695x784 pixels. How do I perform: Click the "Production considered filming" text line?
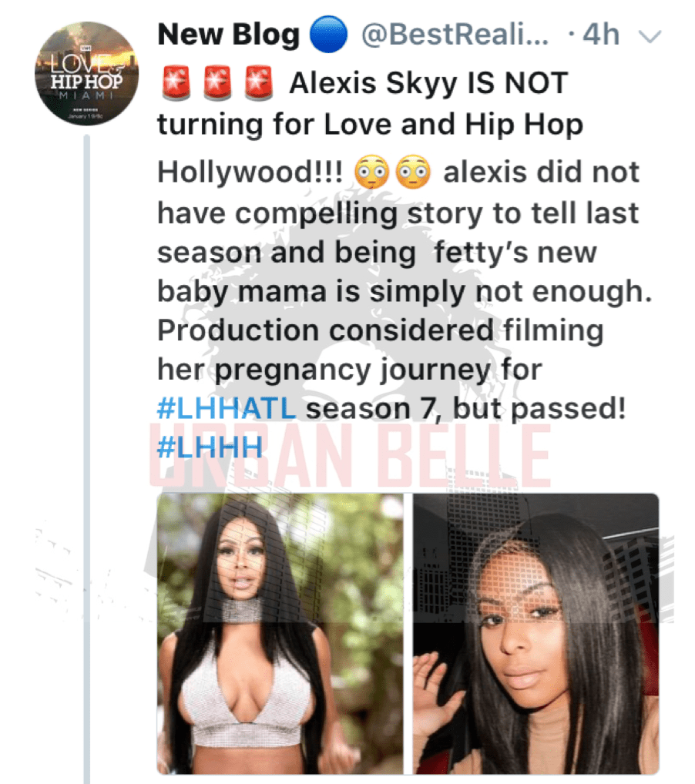tap(381, 331)
